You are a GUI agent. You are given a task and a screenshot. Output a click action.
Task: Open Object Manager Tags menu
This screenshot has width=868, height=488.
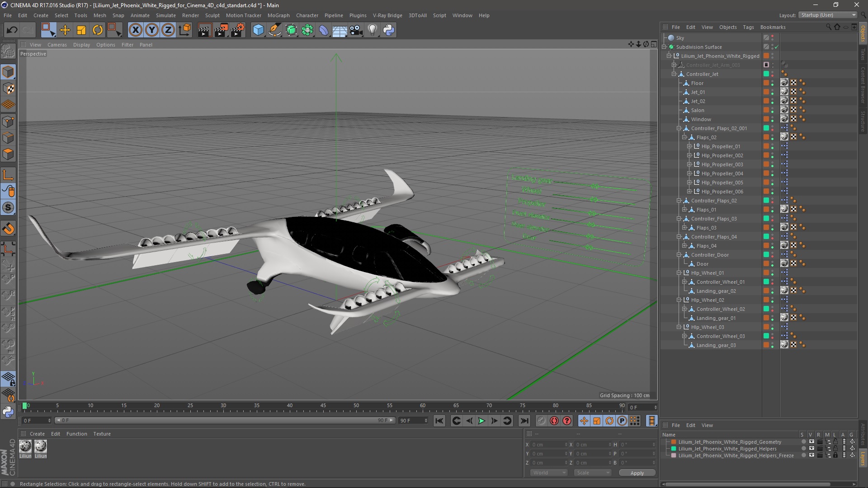[748, 27]
